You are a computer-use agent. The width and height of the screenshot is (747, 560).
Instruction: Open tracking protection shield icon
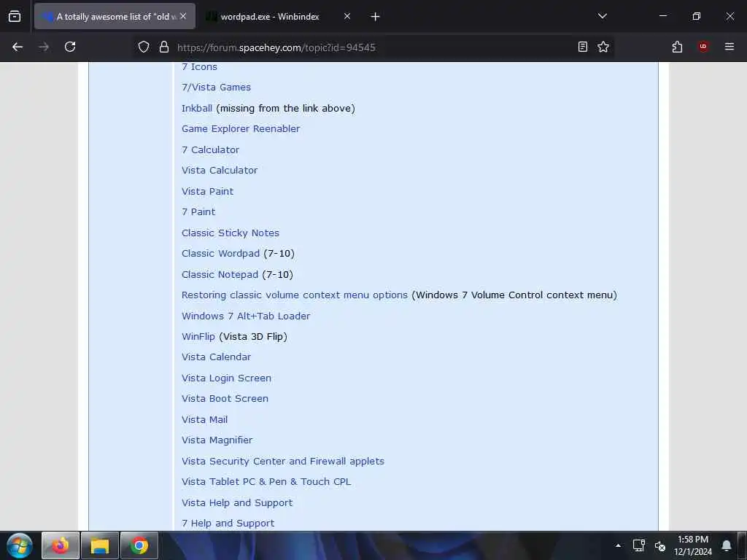(x=144, y=47)
